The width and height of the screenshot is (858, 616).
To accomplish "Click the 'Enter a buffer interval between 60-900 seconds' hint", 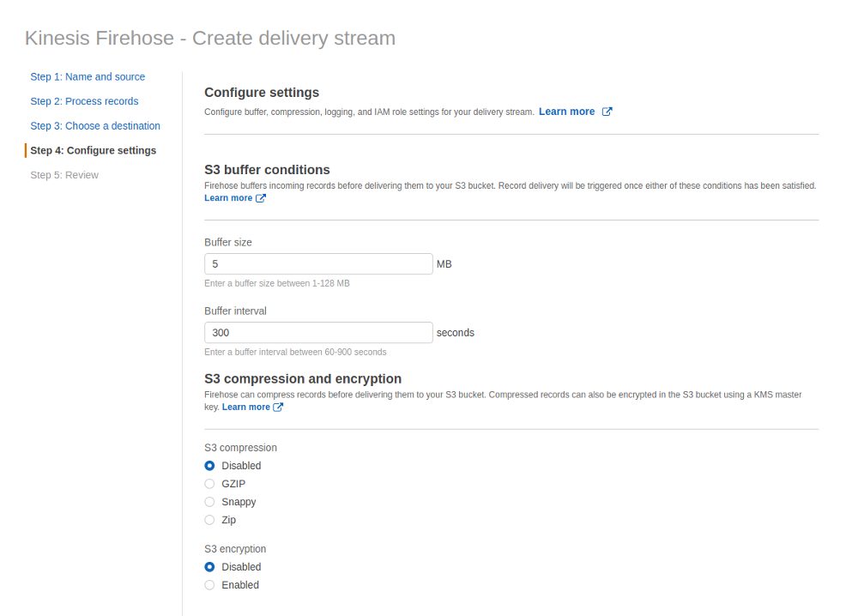I will point(295,353).
